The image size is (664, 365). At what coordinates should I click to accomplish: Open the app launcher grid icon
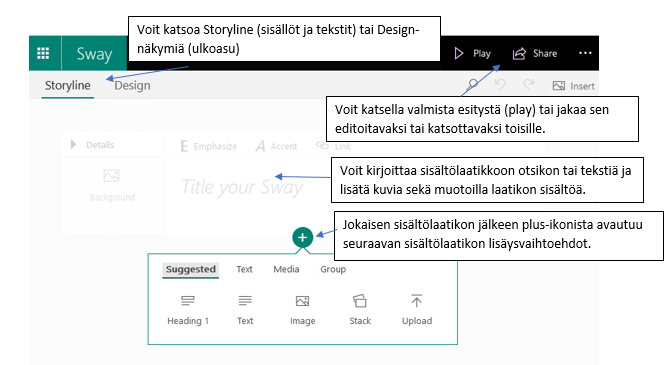(x=43, y=53)
